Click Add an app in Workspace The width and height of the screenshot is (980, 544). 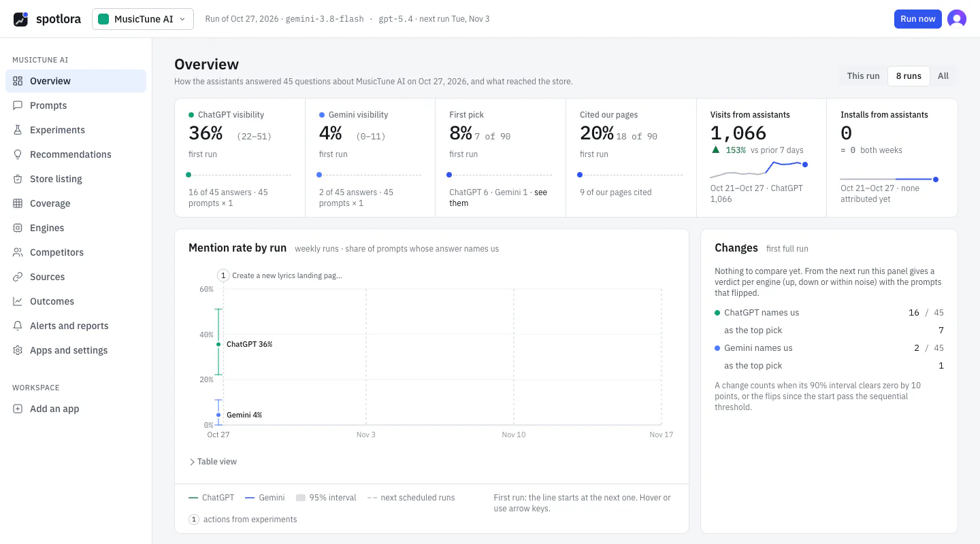(76, 409)
